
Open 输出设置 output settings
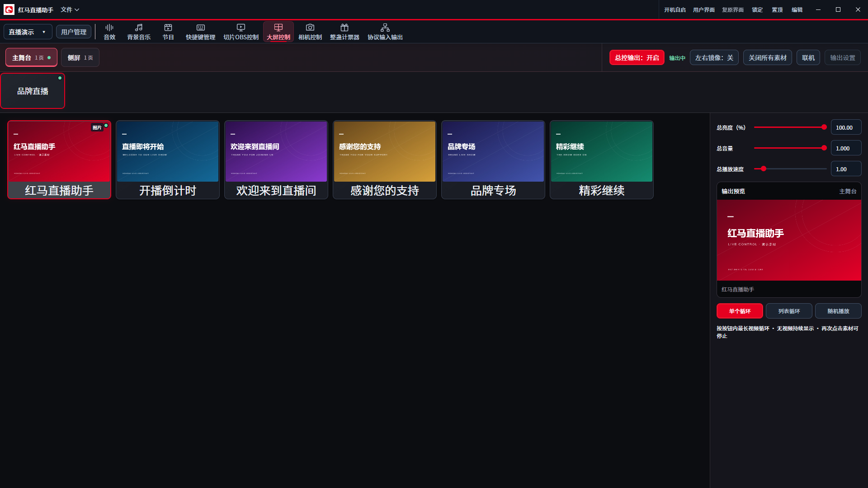pyautogui.click(x=842, y=57)
